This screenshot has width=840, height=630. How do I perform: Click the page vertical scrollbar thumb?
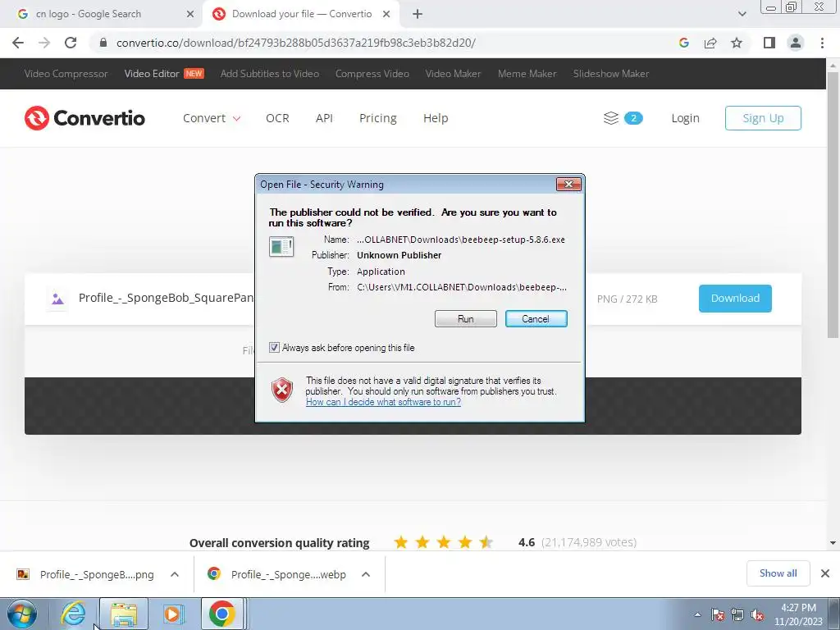coord(833,204)
